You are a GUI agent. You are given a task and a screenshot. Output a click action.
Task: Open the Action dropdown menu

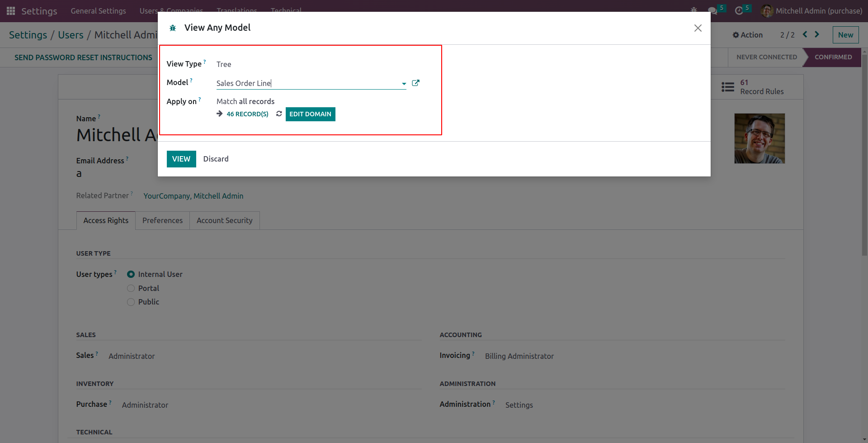coord(748,35)
